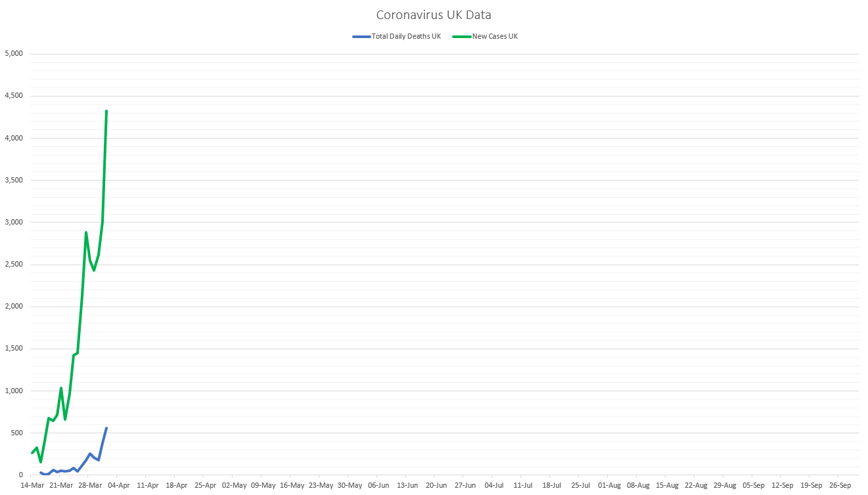
Task: Click the green legend line marker
Action: 461,37
